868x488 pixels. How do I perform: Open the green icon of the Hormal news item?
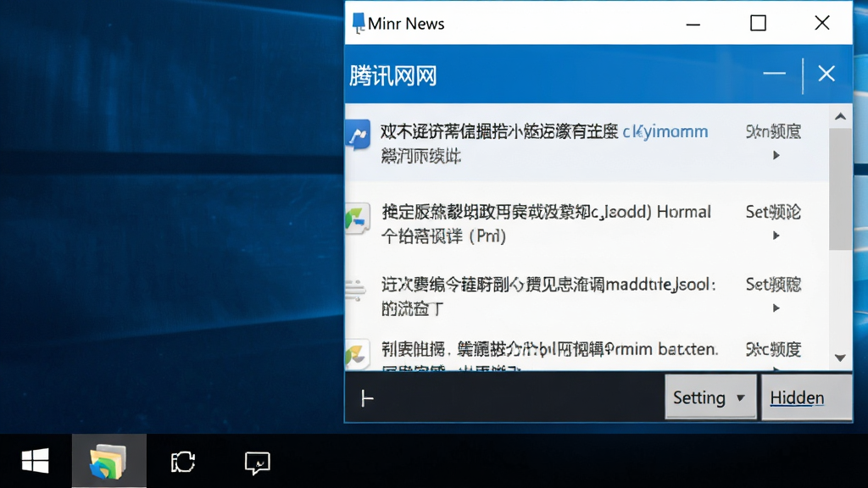(358, 219)
